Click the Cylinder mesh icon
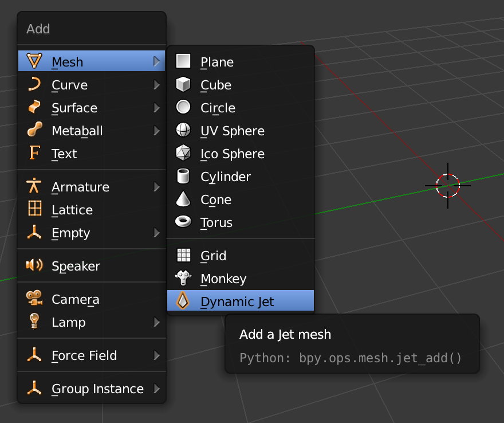 pos(183,176)
